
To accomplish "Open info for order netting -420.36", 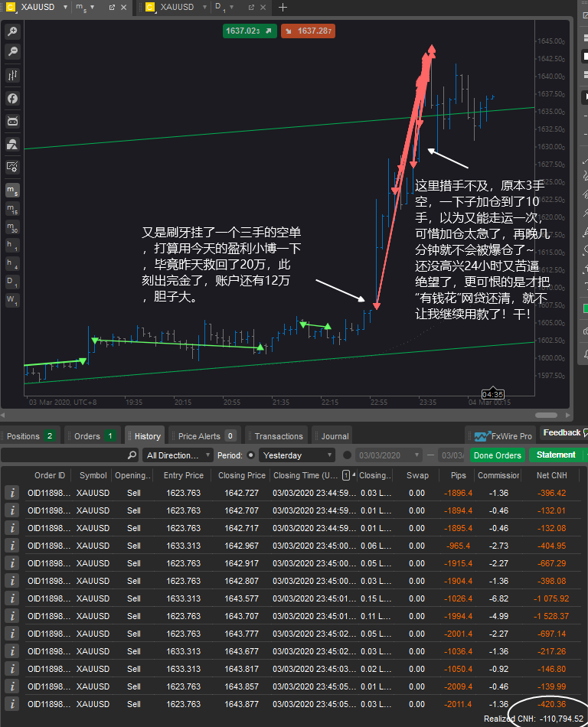I will tap(12, 704).
